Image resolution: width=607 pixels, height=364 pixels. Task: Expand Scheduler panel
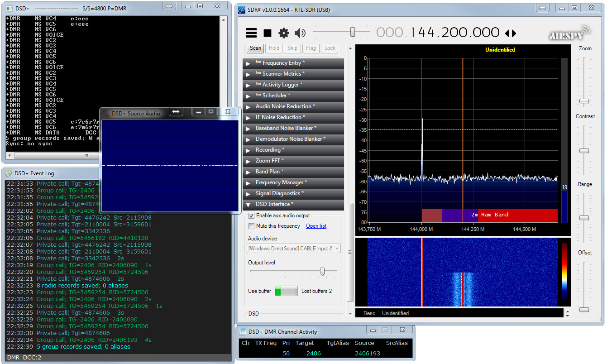[x=293, y=96]
